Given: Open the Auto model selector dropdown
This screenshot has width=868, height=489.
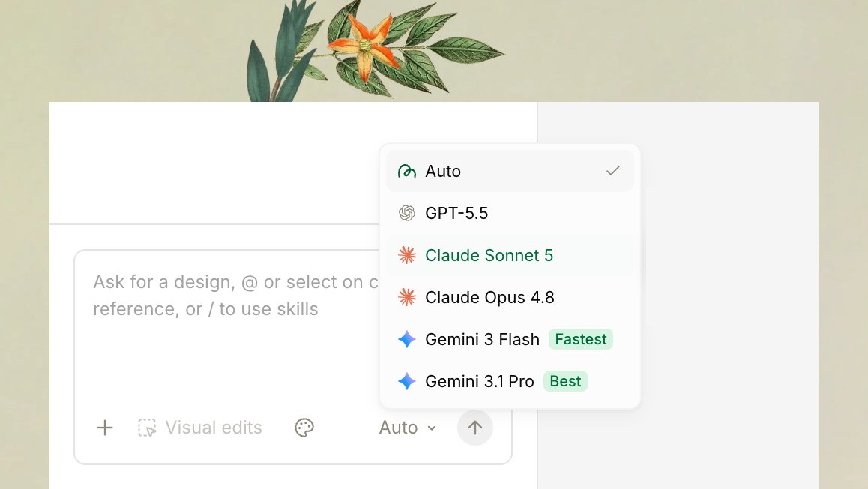Looking at the screenshot, I should [408, 427].
